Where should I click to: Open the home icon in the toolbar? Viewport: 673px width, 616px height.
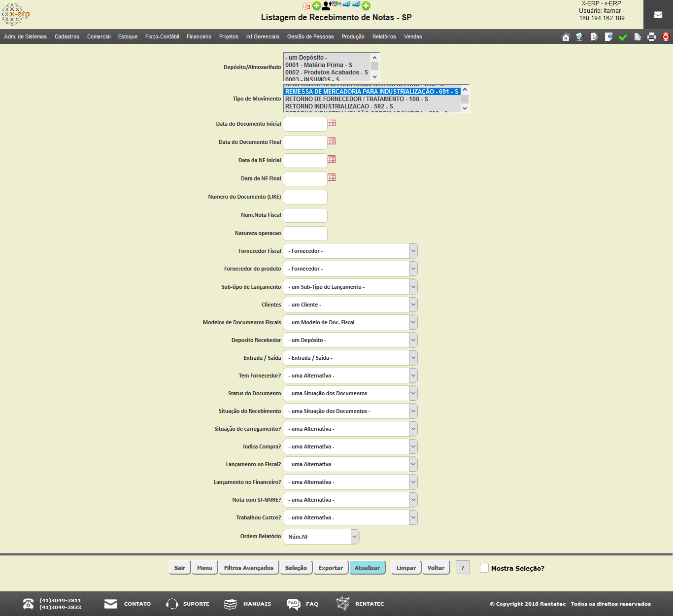tap(566, 37)
